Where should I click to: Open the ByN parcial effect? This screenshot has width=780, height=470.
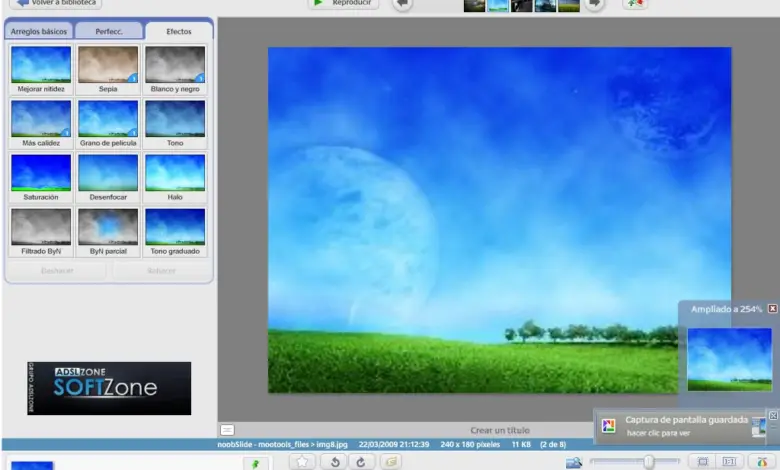[108, 232]
